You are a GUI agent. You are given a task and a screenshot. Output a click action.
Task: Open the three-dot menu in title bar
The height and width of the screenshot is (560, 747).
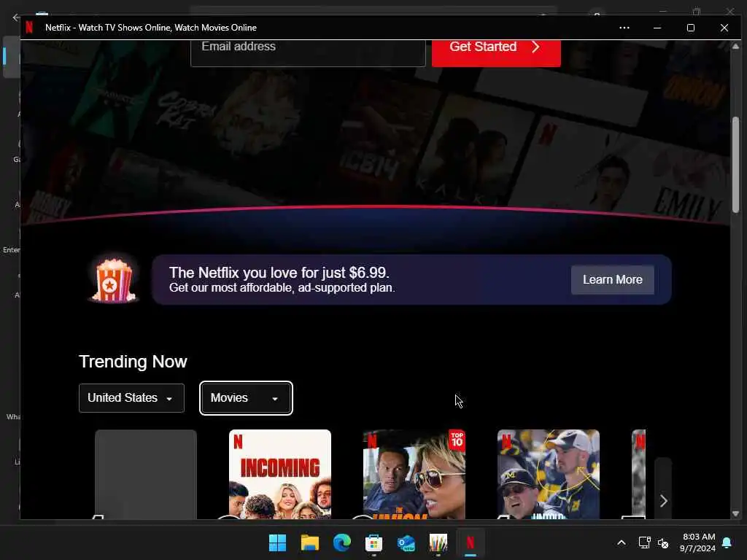point(624,28)
